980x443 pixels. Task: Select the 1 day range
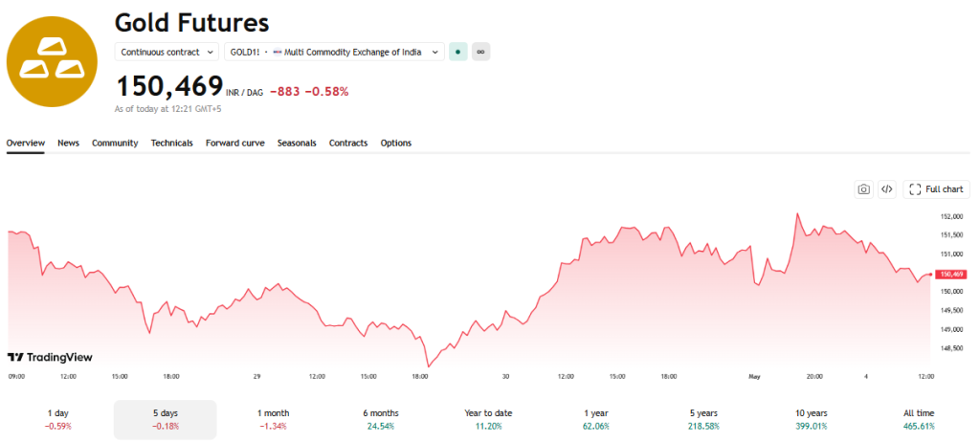(58, 419)
